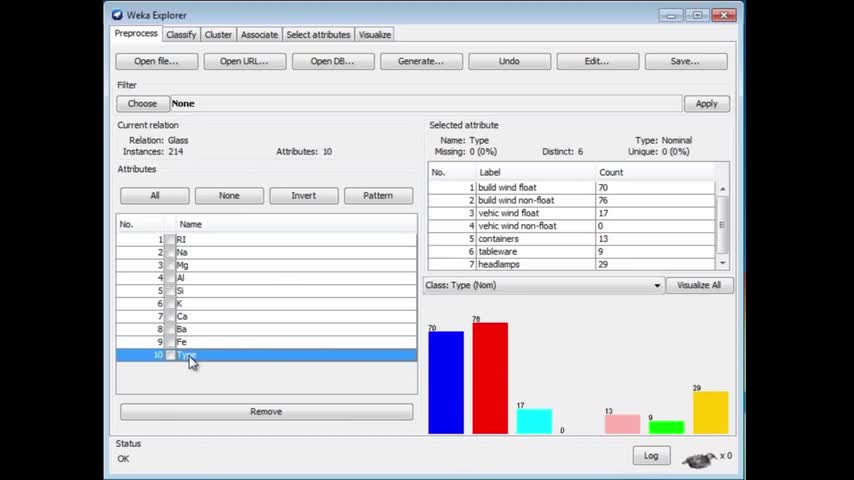Click the Open DB... button
This screenshot has width=854, height=480.
tap(333, 61)
